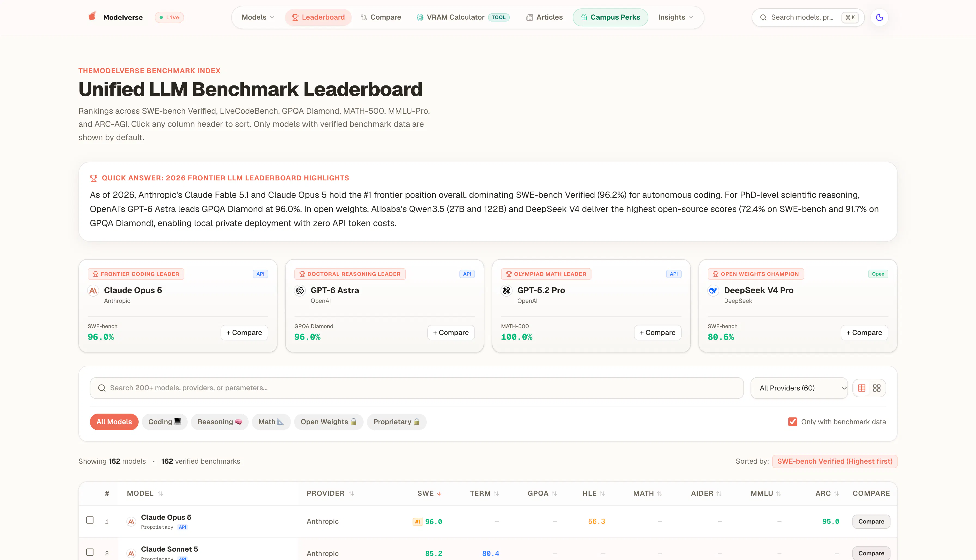Click the magnifier icon in model search bar
This screenshot has height=560, width=976.
(102, 388)
